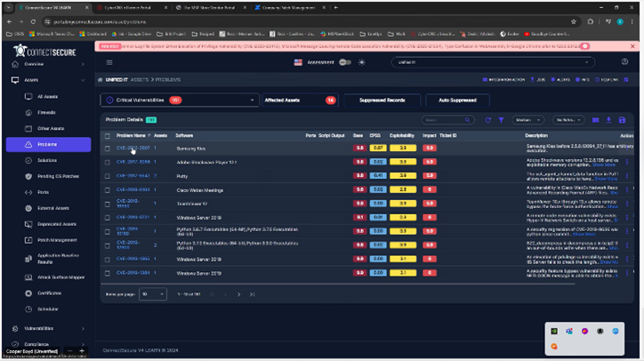Viewport: 644px width, 361px height.
Task: Open Patch Management in the sidebar
Action: (57, 240)
